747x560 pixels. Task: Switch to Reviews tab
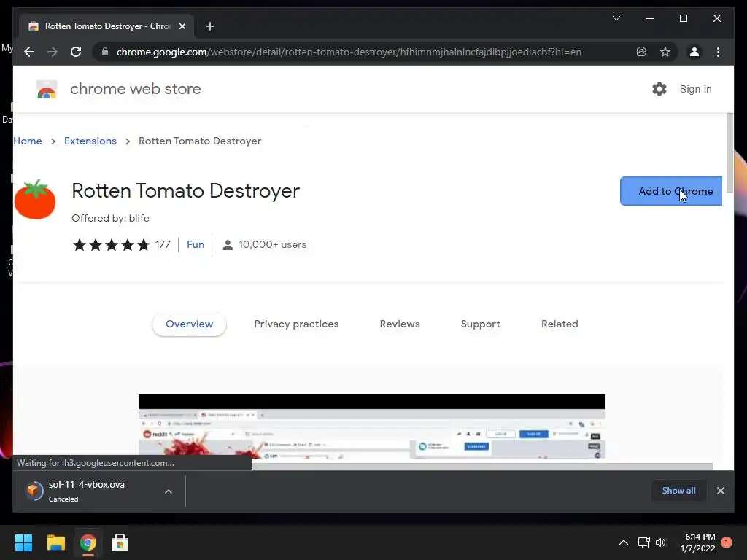pos(400,324)
